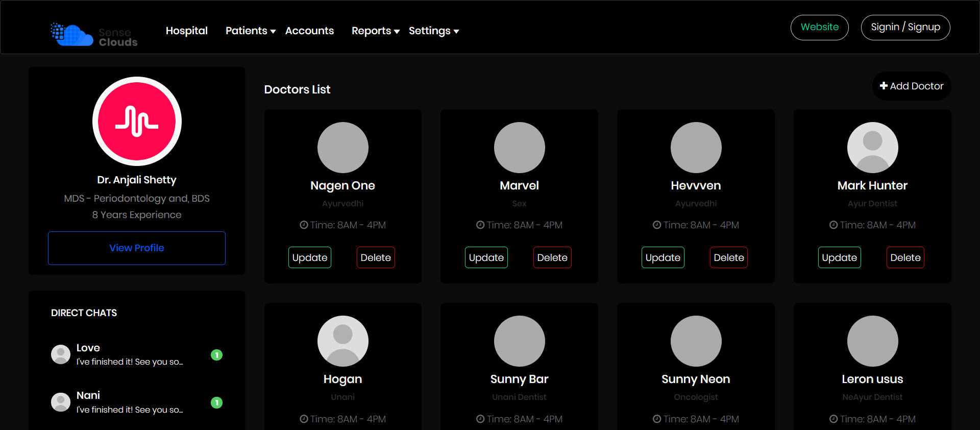Update the Marvel doctor entry
Screen dimensions: 980x430
[x=486, y=257]
